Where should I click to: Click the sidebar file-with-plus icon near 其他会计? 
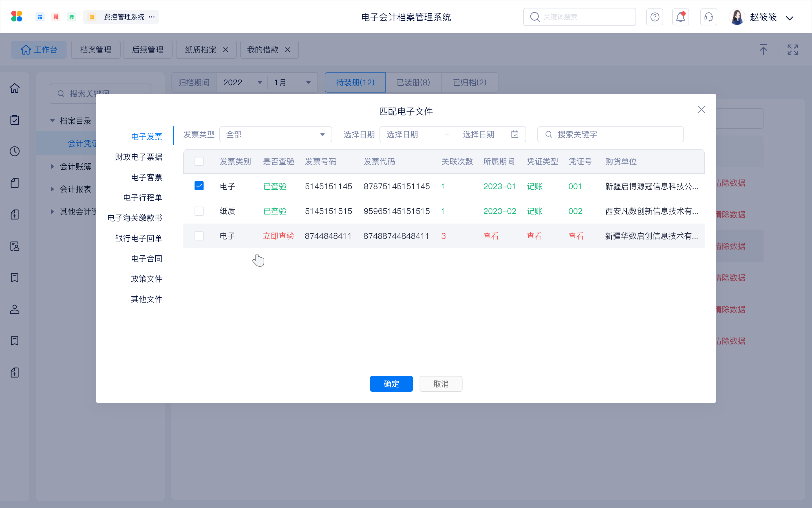(14, 214)
